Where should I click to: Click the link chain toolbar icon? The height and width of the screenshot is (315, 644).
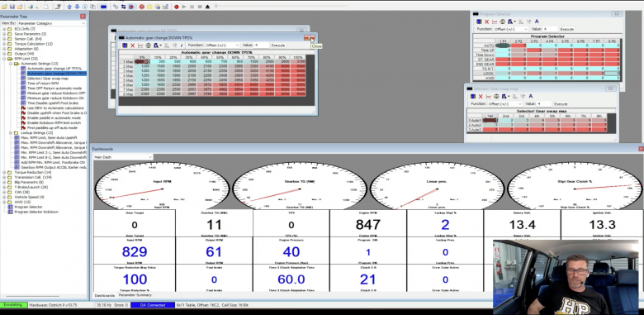pyautogui.click(x=116, y=7)
